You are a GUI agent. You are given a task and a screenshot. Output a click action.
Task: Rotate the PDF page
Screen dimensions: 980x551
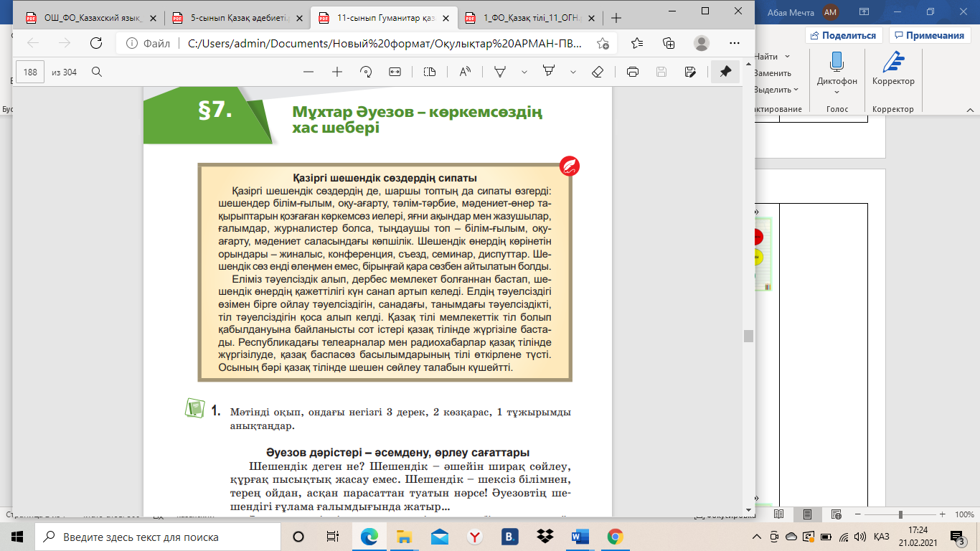[366, 72]
